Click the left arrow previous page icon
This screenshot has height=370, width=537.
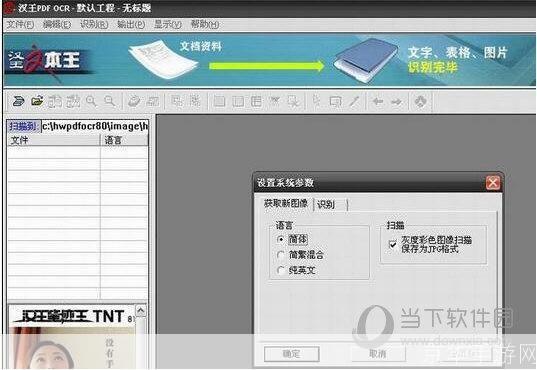point(378,101)
